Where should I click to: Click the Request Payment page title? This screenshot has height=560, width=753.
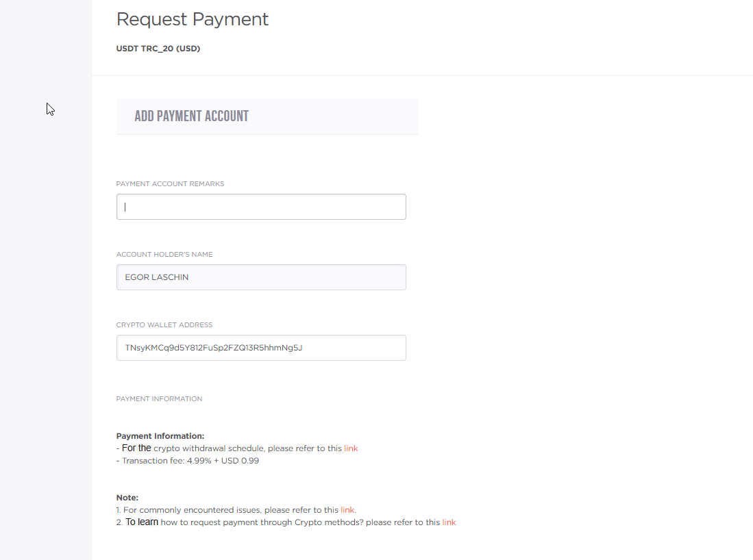[x=193, y=19]
